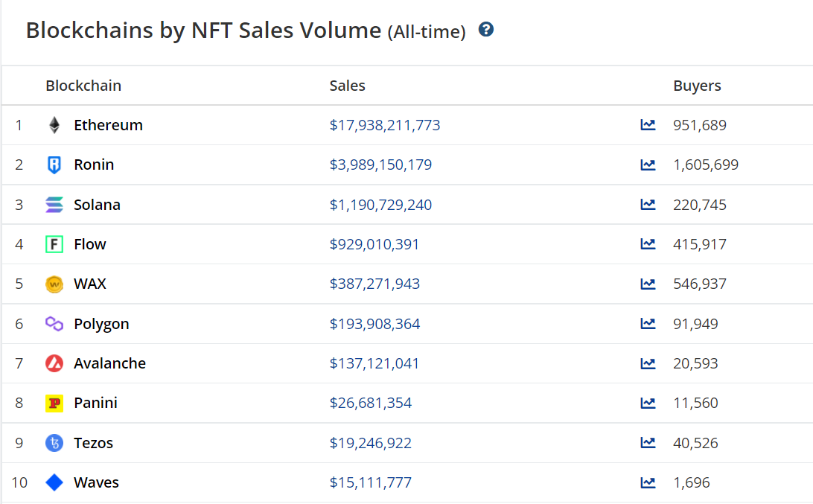Click the Waves sales value $15,111,777
The width and height of the screenshot is (813, 504).
click(x=370, y=482)
